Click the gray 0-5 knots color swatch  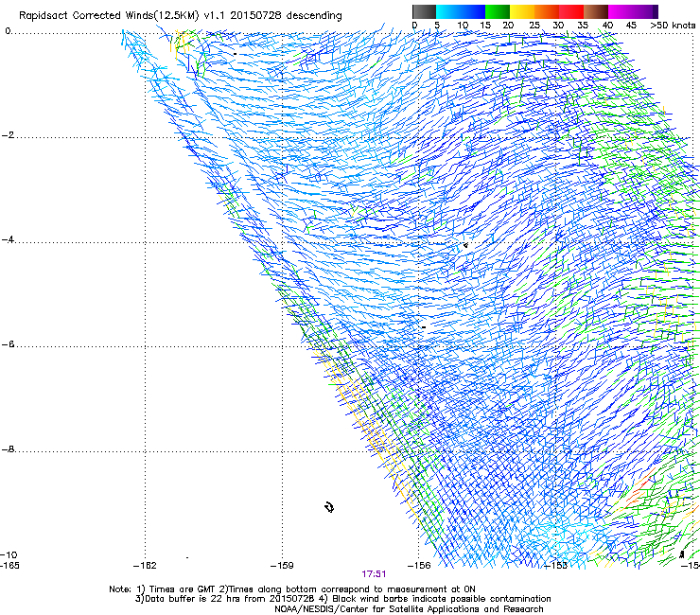click(x=424, y=11)
